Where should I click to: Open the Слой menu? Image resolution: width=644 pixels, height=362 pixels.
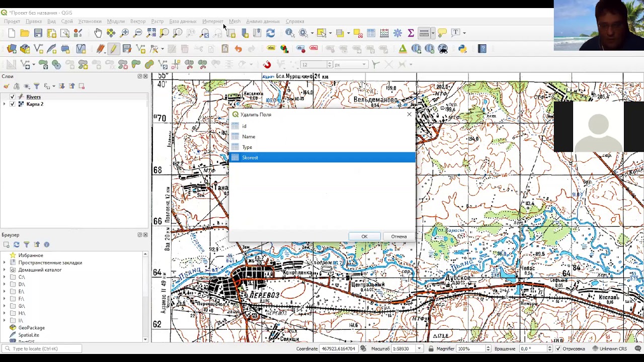coord(67,22)
